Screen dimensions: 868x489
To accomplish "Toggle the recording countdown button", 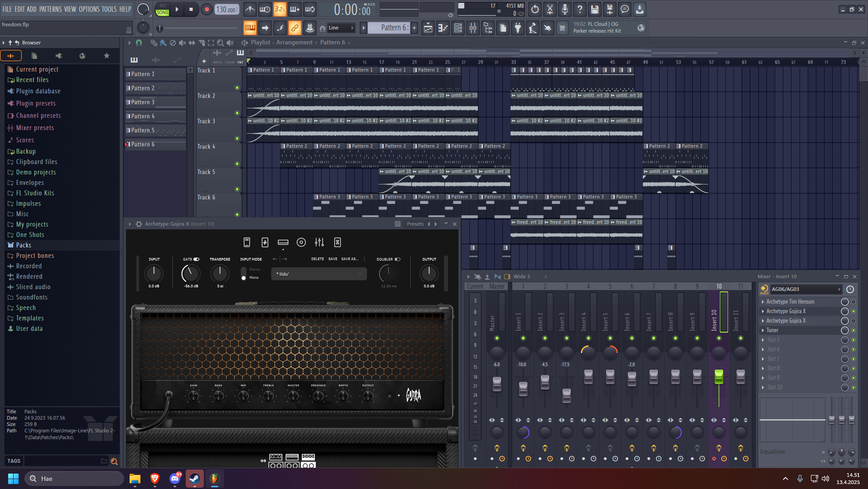I will coord(280,9).
